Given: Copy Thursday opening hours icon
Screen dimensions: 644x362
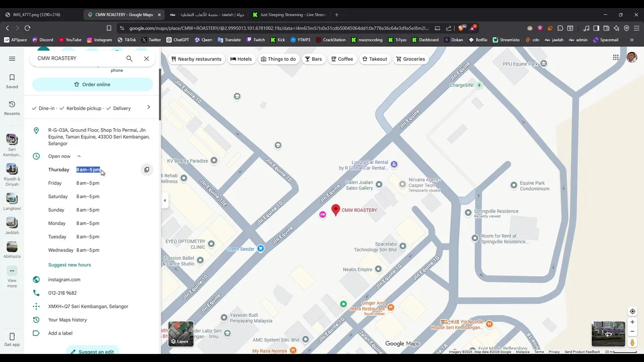Looking at the screenshot, I should (146, 169).
